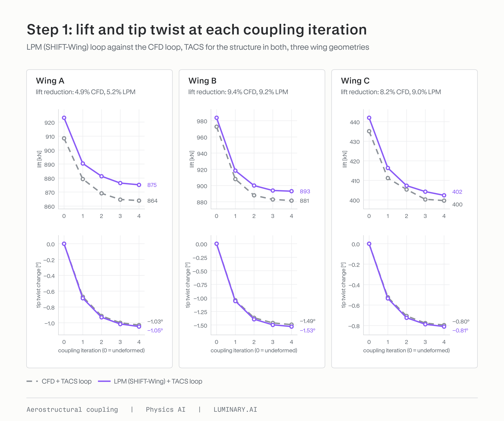Select the LPM (SHIFT-Wing) + TACS loop legend label
504x421 pixels.
coord(158,381)
